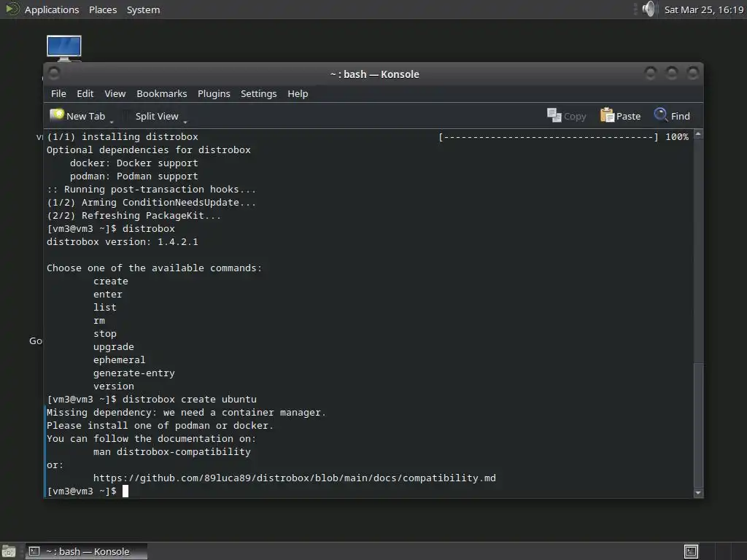The height and width of the screenshot is (560, 747).
Task: Click the terminal scrollbar up arrow
Action: (x=698, y=135)
